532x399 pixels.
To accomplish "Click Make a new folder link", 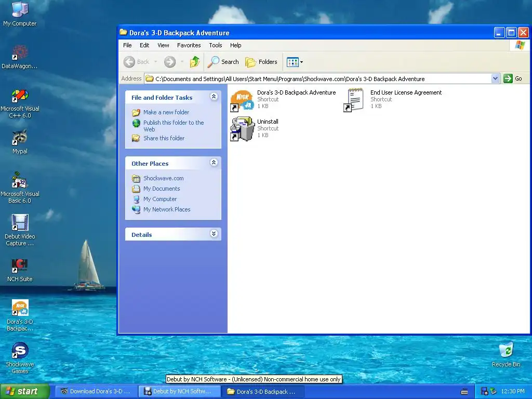I will 166,112.
